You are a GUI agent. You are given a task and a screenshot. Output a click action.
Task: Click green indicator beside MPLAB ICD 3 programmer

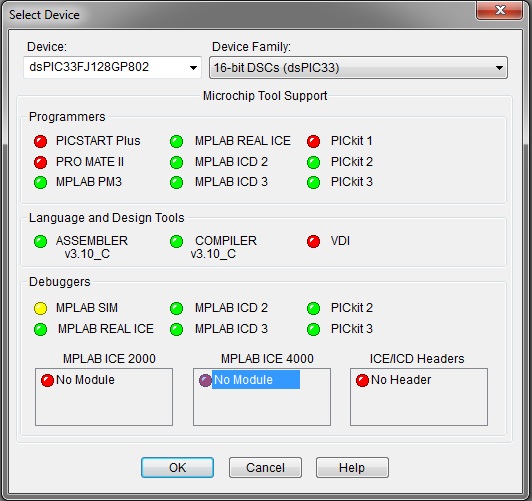tap(176, 182)
